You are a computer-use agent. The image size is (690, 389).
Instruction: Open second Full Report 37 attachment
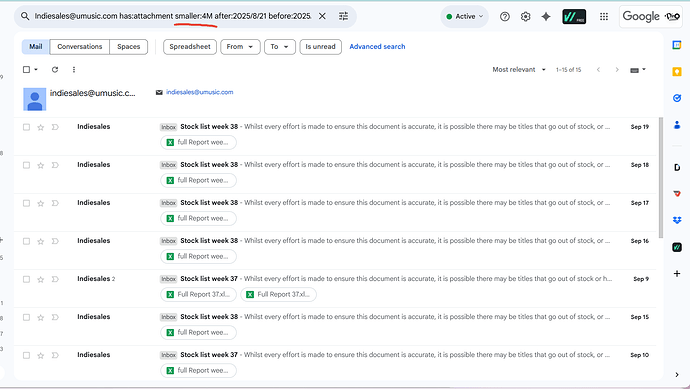[x=278, y=295]
